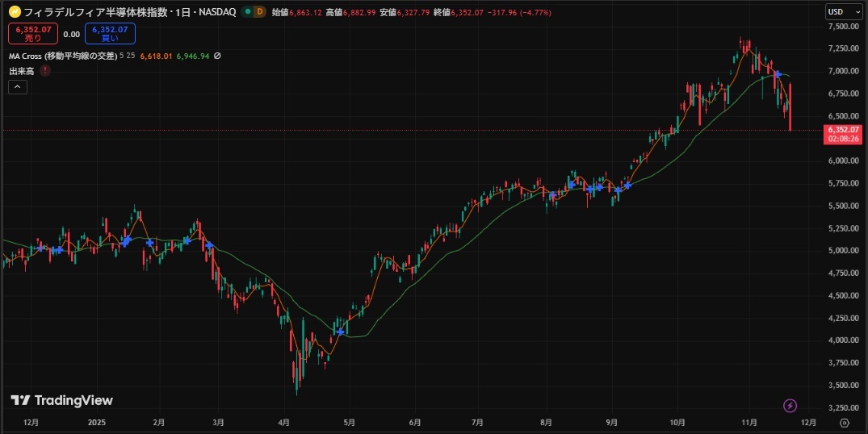Click the green market status dot

click(247, 12)
